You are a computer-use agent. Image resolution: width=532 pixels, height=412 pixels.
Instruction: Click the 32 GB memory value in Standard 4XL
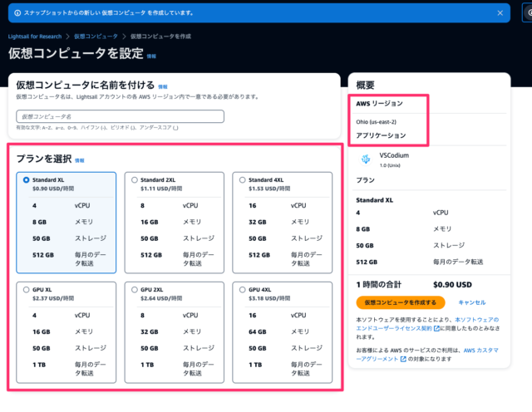(258, 222)
